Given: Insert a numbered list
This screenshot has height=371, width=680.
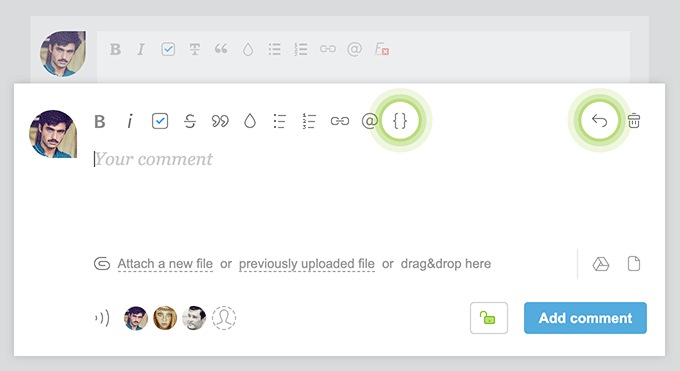Looking at the screenshot, I should tap(309, 121).
